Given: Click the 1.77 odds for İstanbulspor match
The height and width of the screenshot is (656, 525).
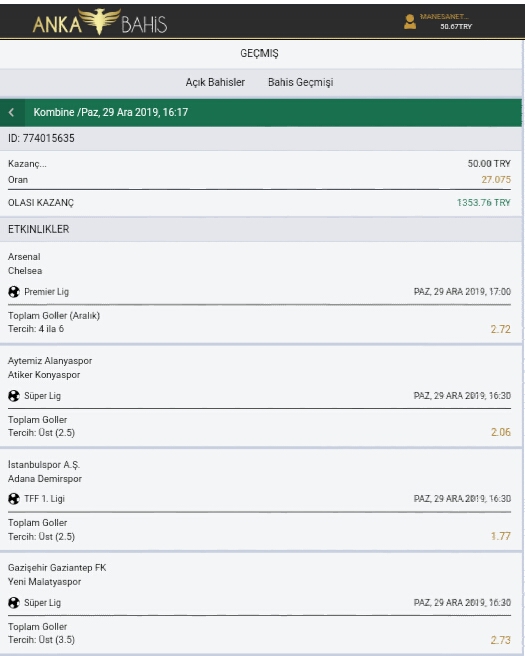Looking at the screenshot, I should [x=501, y=536].
